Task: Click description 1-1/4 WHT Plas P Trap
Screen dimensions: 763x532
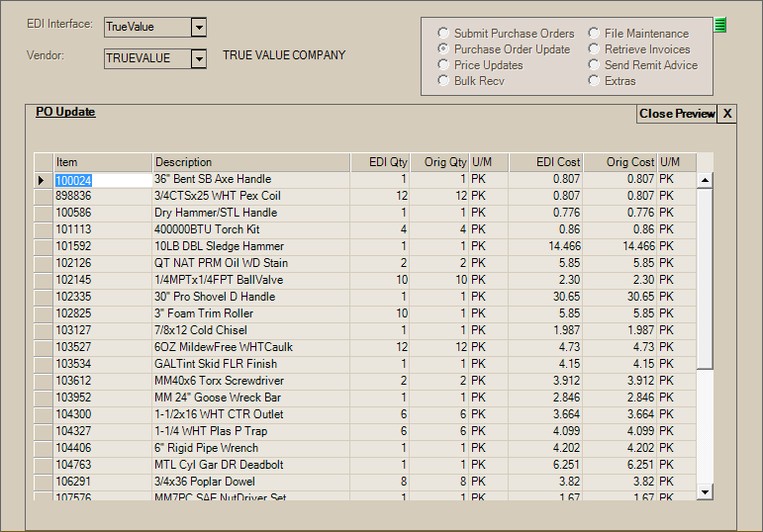Action: pyautogui.click(x=211, y=431)
